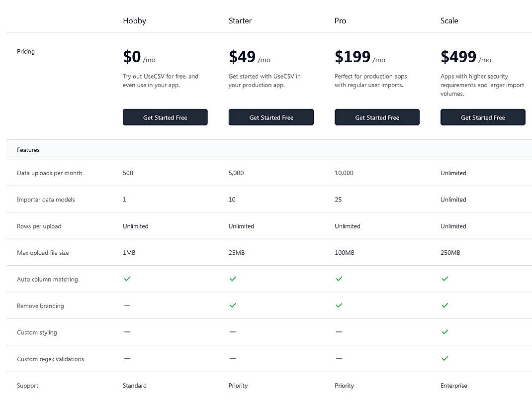This screenshot has height=412, width=532.
Task: Click Get Started Free under the Pro plan
Action: 377,117
